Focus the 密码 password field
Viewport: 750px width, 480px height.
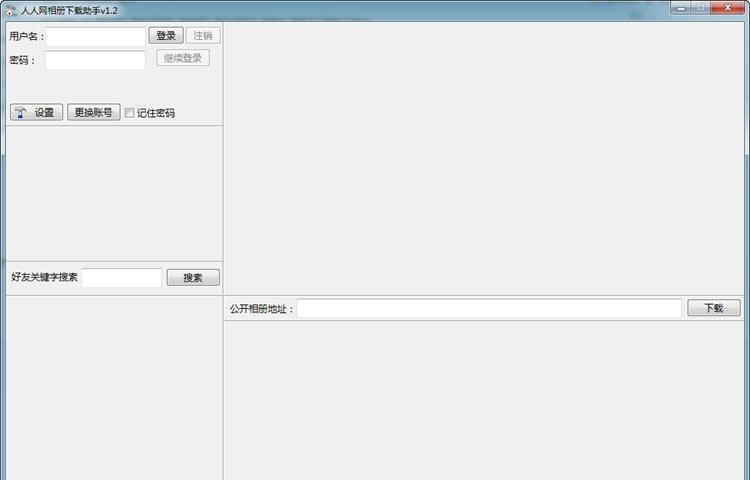(96, 61)
